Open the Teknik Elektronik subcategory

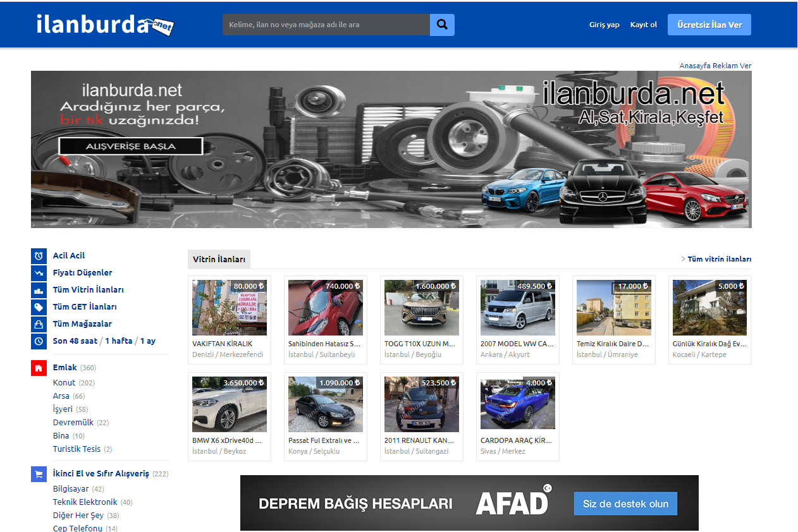[x=85, y=502]
